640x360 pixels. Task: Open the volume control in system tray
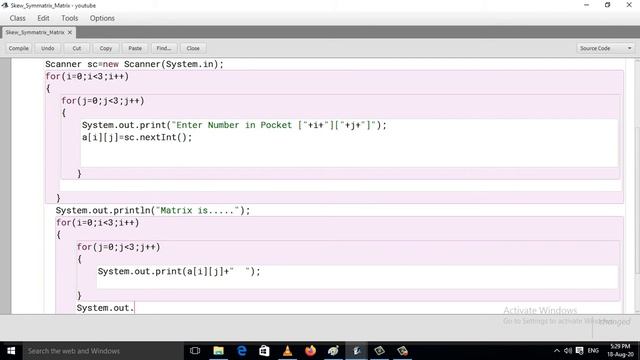pyautogui.click(x=568, y=351)
